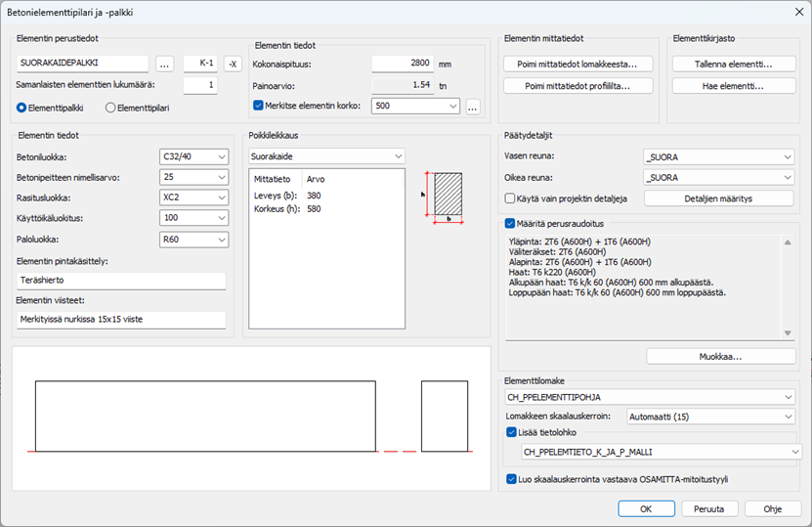Open browse button next to SUORAKAIDEPALKKI field
Viewport: 812px width, 527px height.
coord(164,64)
